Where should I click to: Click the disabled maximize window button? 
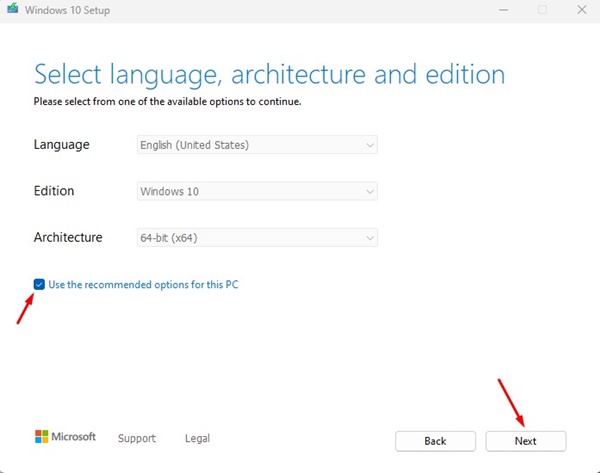542,10
